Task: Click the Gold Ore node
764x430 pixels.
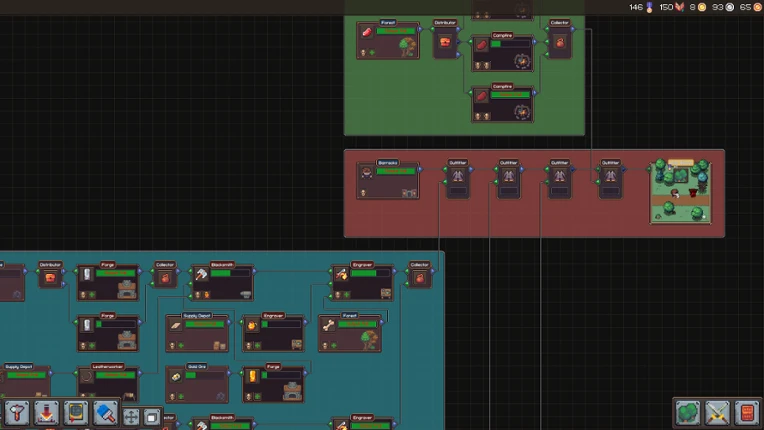Action: 197,384
